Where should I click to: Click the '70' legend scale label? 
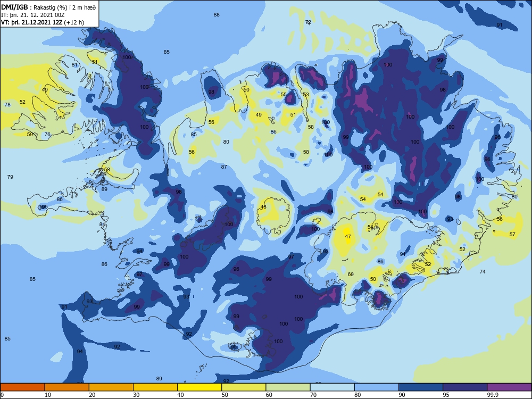[313, 395]
